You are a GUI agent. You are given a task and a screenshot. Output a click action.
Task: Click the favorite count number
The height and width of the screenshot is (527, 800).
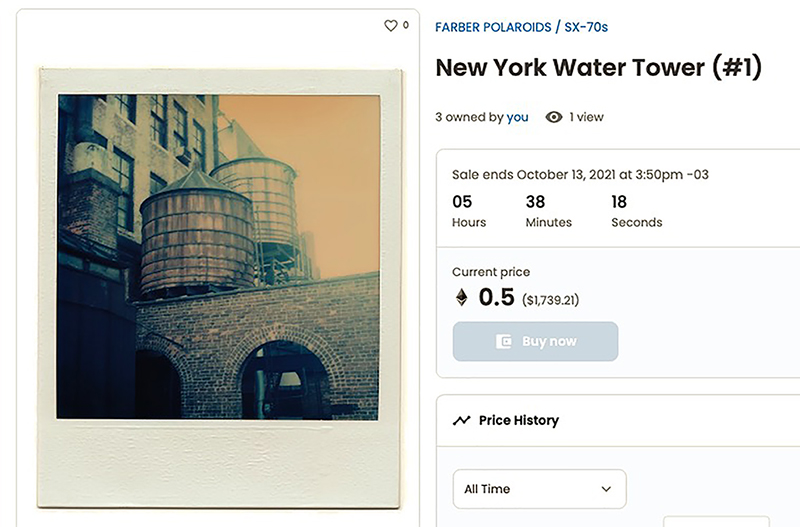coord(406,24)
